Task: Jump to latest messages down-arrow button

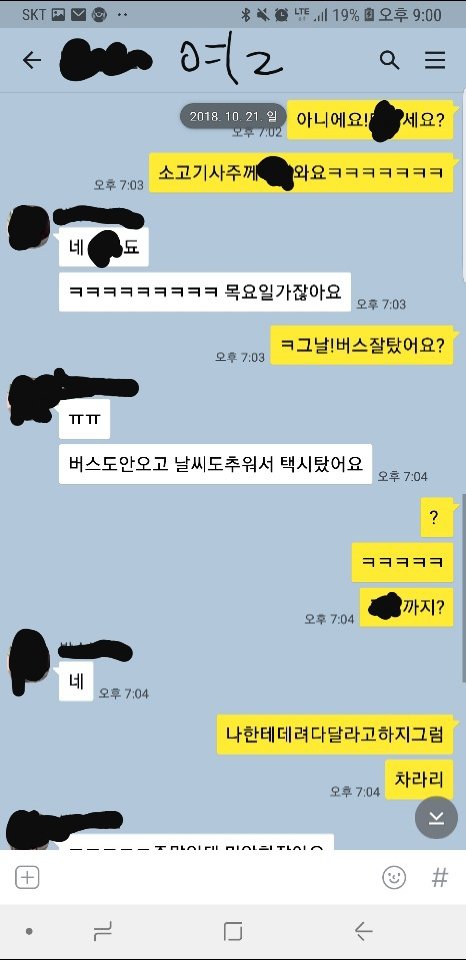Action: click(x=436, y=817)
